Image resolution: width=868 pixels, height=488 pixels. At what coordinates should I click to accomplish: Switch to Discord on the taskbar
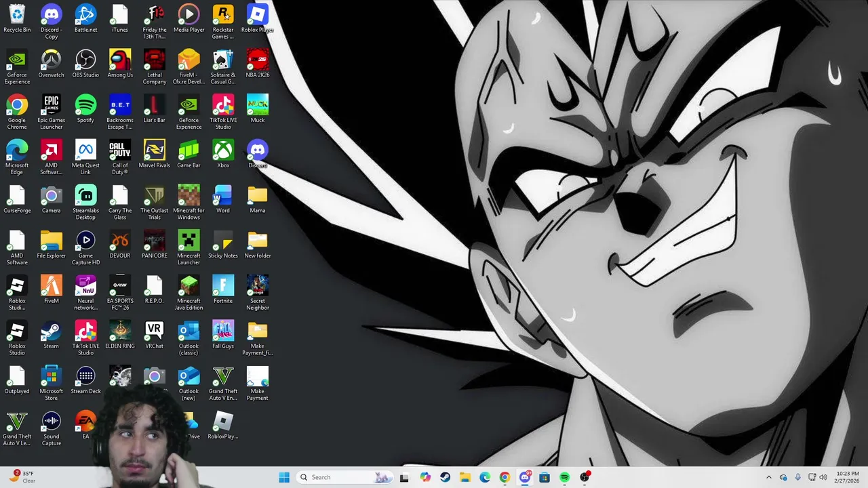525,477
